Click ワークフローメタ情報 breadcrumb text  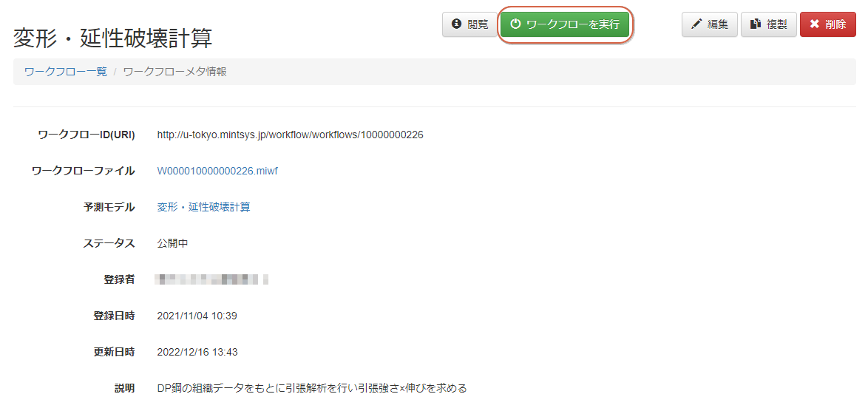click(x=174, y=72)
